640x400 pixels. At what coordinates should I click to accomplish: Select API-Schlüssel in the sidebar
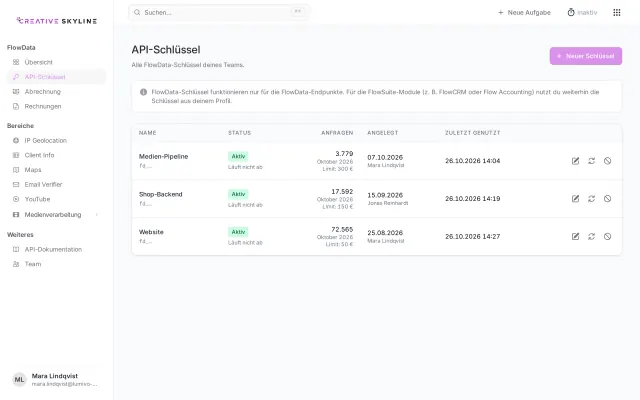pos(56,77)
